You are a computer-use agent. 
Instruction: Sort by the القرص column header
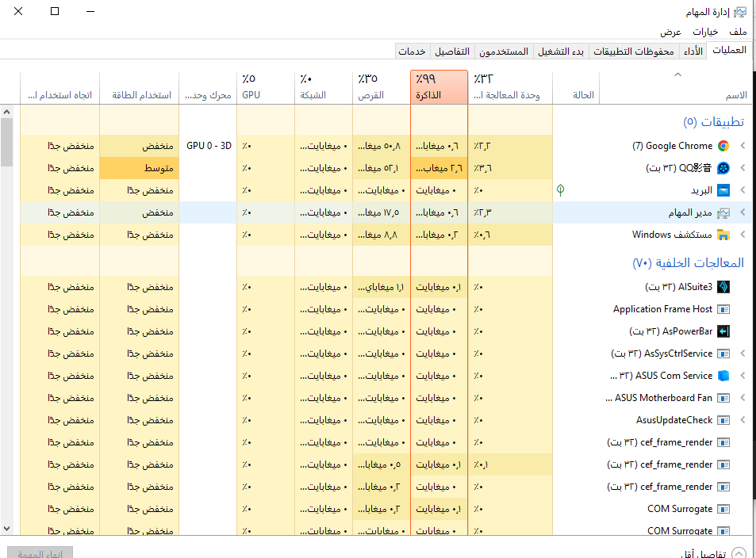382,86
